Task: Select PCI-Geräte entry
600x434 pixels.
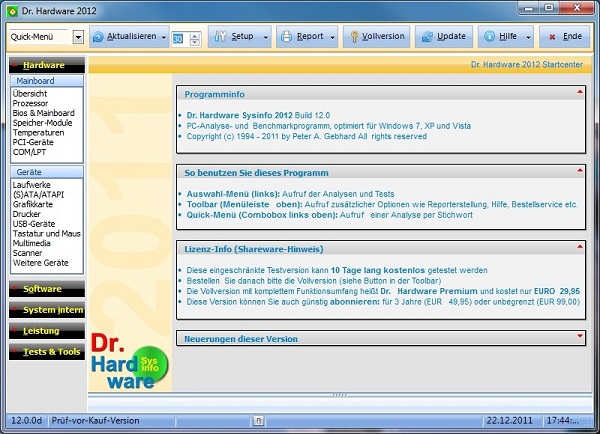Action: pyautogui.click(x=33, y=142)
